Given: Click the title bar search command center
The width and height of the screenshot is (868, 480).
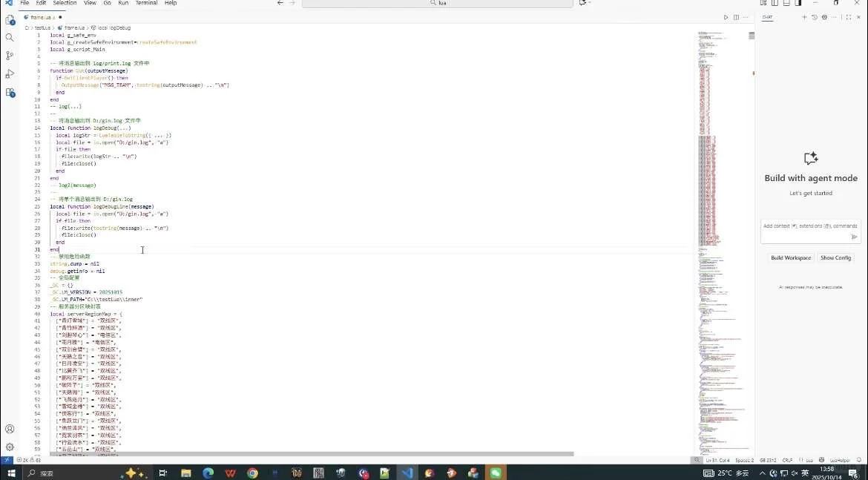Looking at the screenshot, I should point(437,3).
